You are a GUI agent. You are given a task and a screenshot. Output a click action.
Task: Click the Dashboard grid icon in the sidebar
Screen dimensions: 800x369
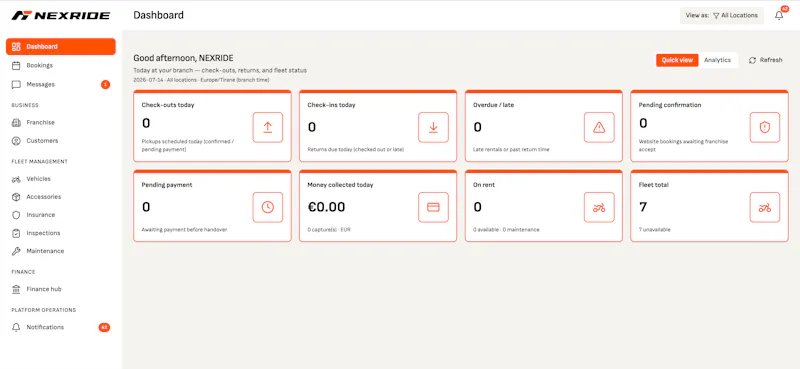[16, 46]
